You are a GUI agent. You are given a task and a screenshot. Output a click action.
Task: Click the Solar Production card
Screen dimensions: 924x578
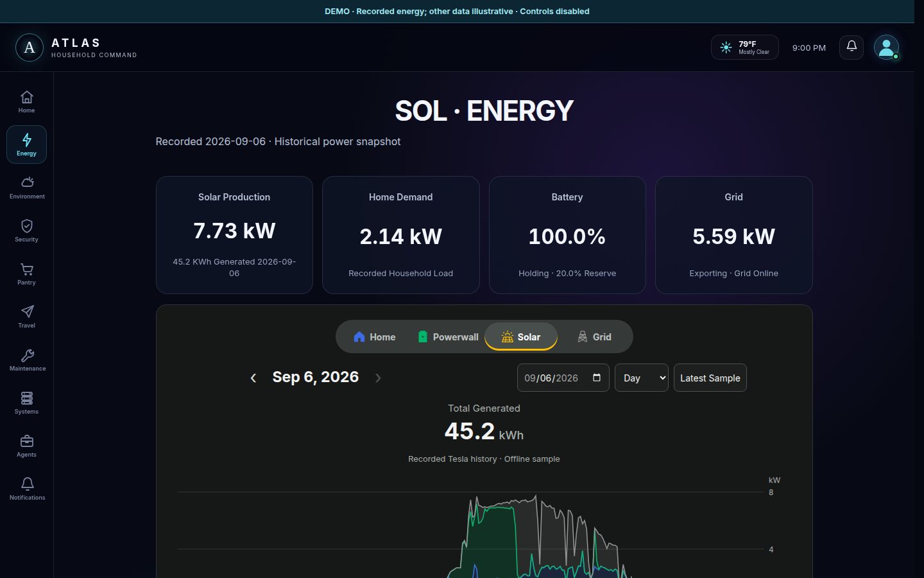click(x=234, y=235)
